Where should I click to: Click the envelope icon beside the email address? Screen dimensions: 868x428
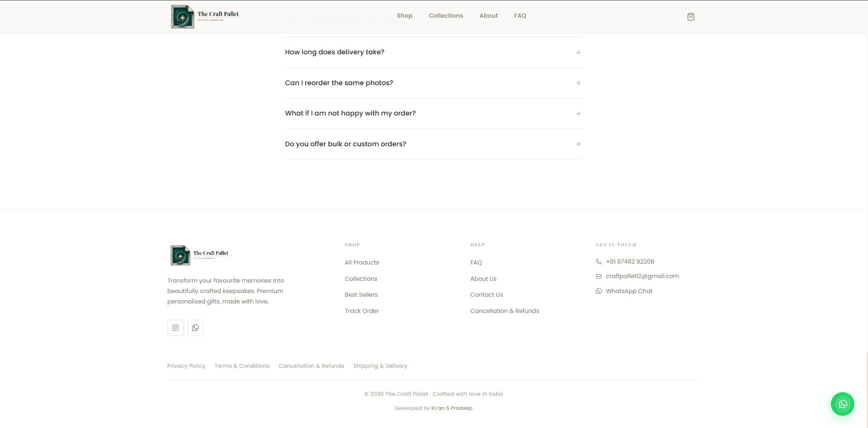[599, 276]
